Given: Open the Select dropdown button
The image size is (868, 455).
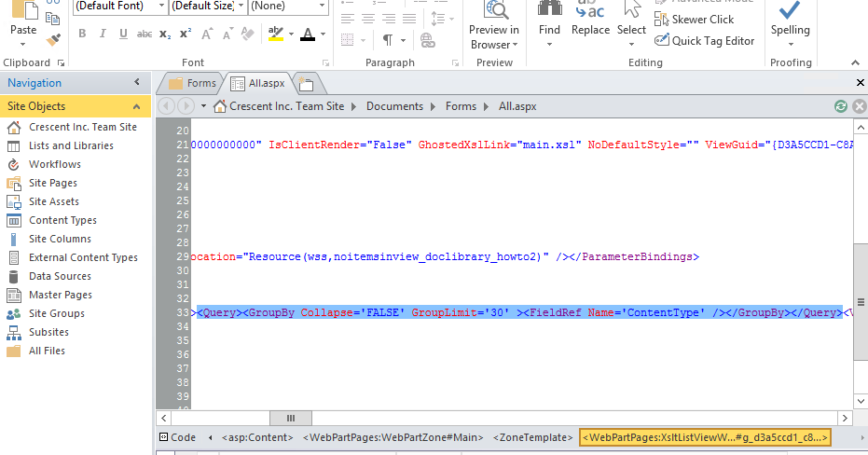Looking at the screenshot, I should click(631, 23).
